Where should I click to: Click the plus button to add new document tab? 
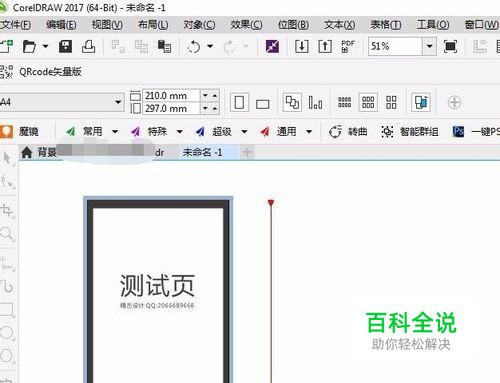[247, 152]
